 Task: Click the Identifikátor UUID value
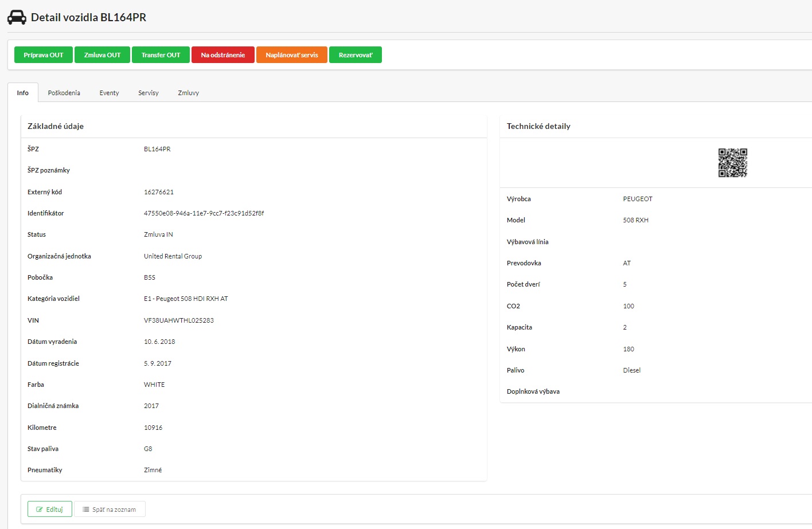pos(204,213)
